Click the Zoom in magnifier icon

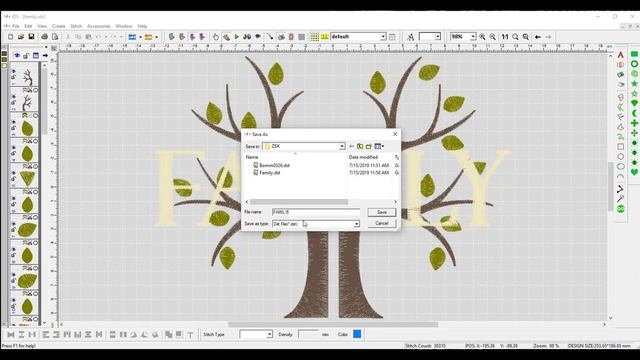point(482,37)
